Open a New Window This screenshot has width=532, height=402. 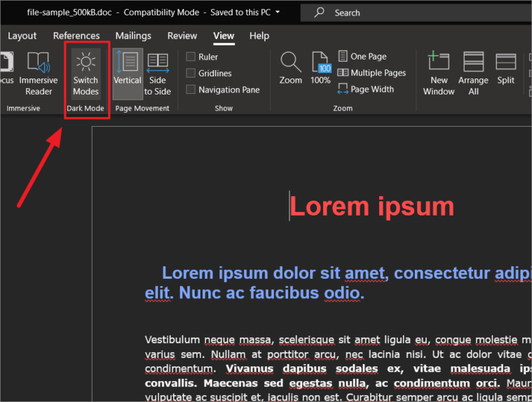coord(439,74)
